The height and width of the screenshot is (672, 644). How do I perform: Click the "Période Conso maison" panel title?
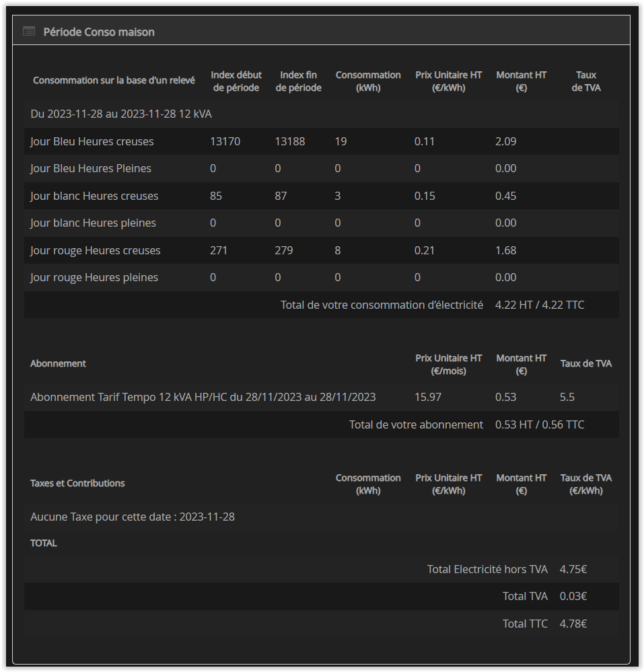(99, 32)
